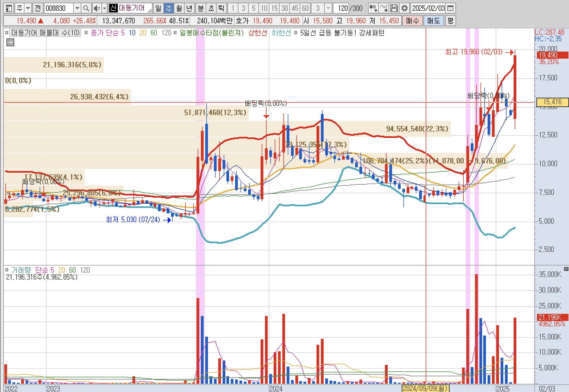Expand the dropdown beside 주 selector
The image size is (569, 392).
click(x=28, y=8)
